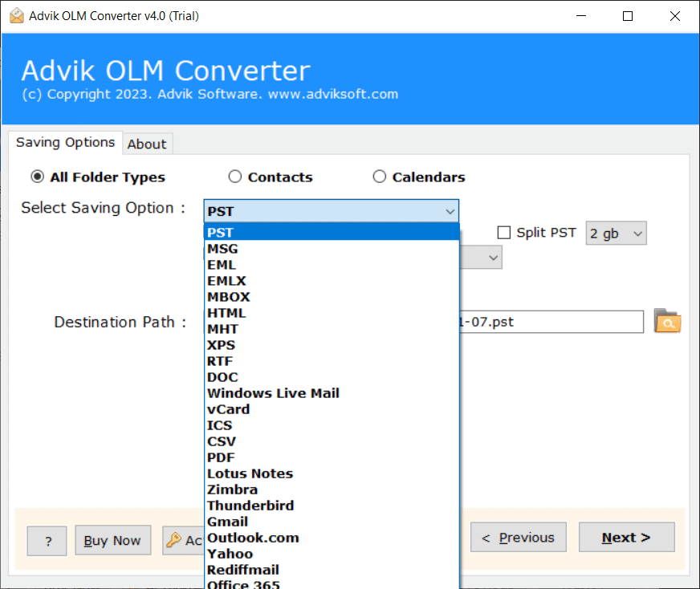This screenshot has height=589, width=700.
Task: Click the folder browse icon for destination path
Action: 667,322
